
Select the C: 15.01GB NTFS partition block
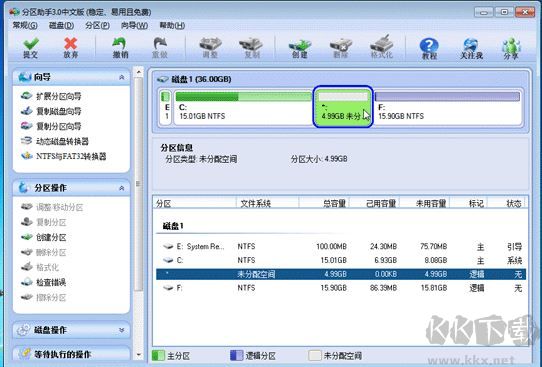coord(243,107)
